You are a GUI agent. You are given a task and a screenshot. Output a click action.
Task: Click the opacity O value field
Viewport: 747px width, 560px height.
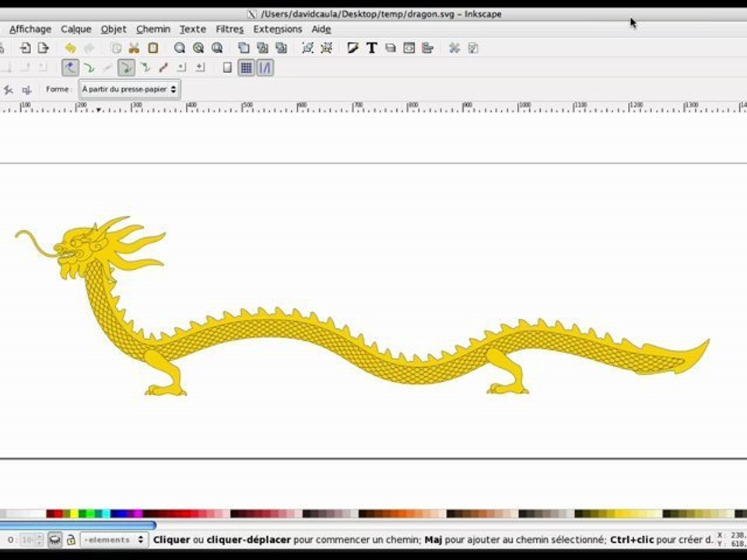click(x=28, y=540)
